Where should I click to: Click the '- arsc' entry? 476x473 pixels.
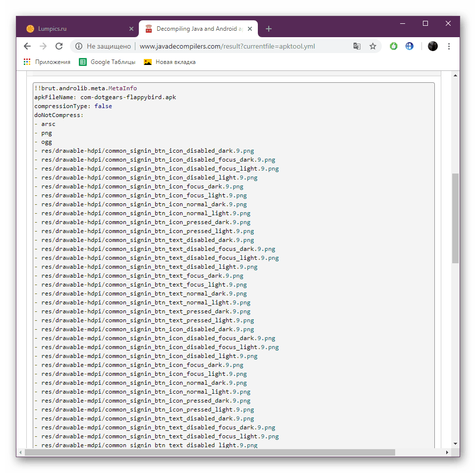[x=45, y=124]
